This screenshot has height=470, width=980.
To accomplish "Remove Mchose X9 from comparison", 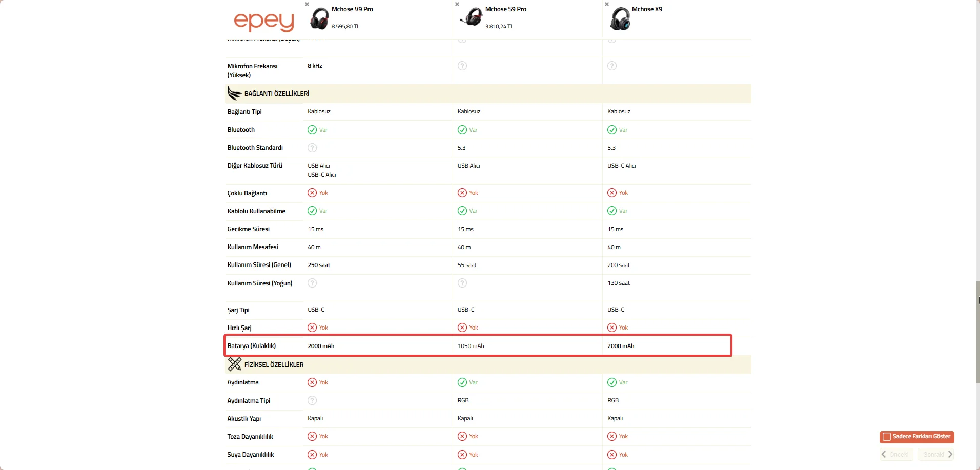I will 607,4.
